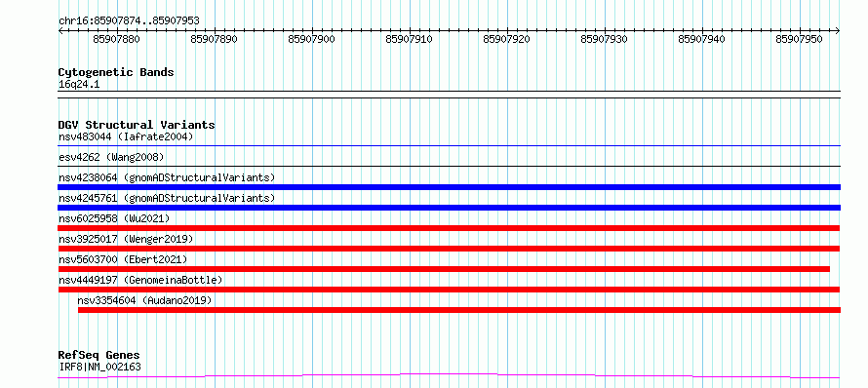Screen dimensions: 868x388
Task: Click the nsv483044 (Iafrate2004) variant label
Action: pos(126,136)
